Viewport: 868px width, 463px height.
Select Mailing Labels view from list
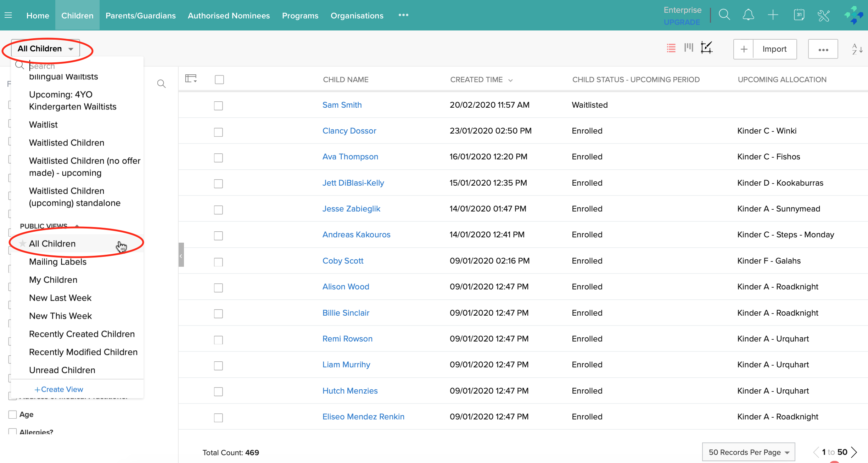(x=58, y=262)
